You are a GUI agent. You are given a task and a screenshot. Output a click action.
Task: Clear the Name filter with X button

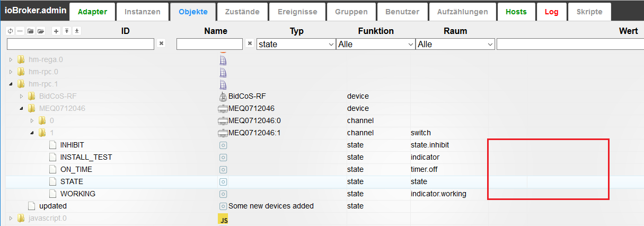(250, 44)
